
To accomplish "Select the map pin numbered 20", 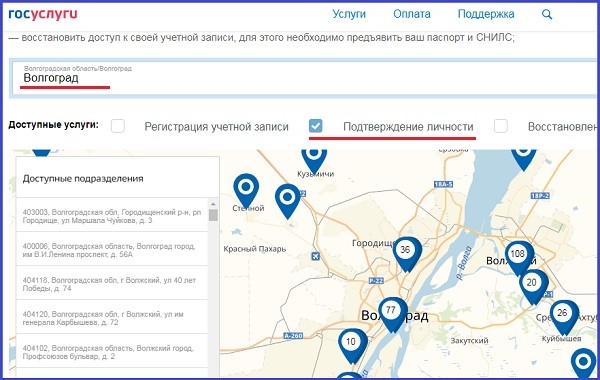I will click(x=533, y=287).
